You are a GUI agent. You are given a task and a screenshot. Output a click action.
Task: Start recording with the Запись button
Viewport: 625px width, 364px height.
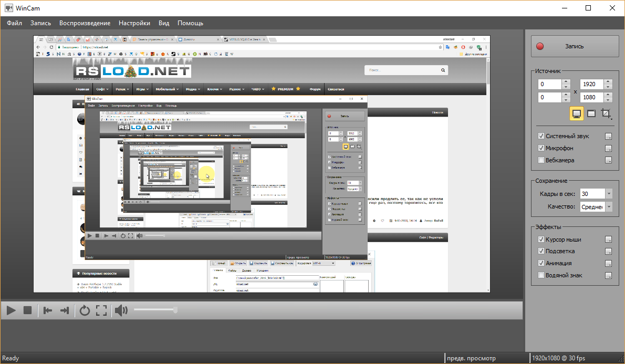[575, 46]
